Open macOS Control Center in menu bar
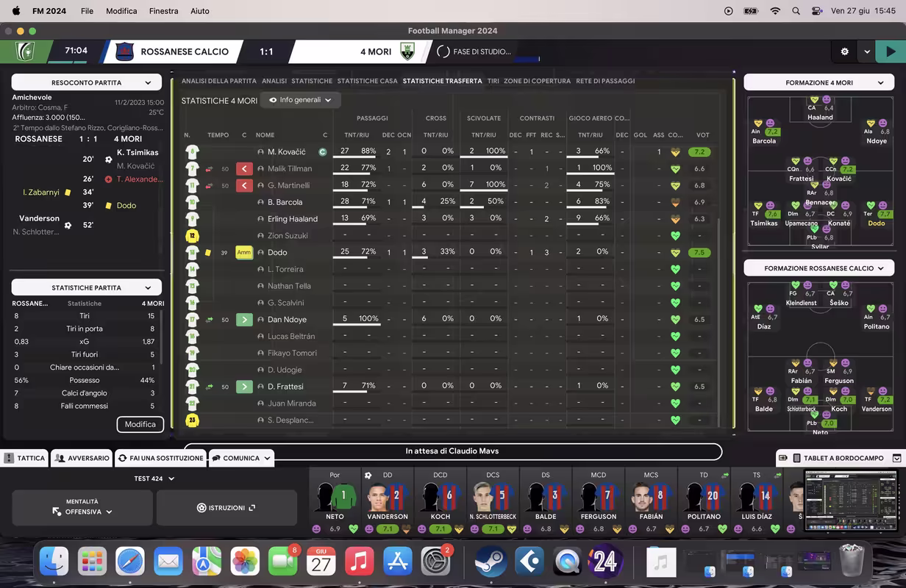Image resolution: width=906 pixels, height=588 pixels. click(817, 11)
